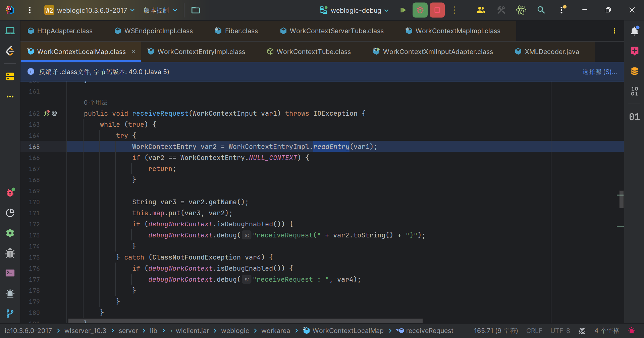644x338 pixels.
Task: Switch to XMLDecoder.java tab
Action: tap(547, 52)
